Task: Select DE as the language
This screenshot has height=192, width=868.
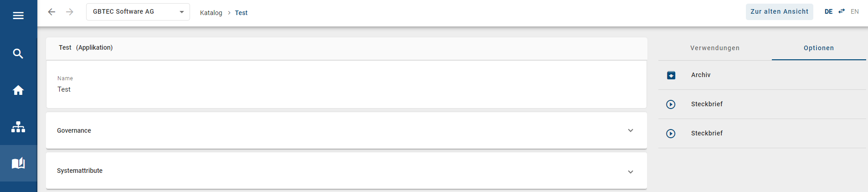Action: [x=828, y=11]
